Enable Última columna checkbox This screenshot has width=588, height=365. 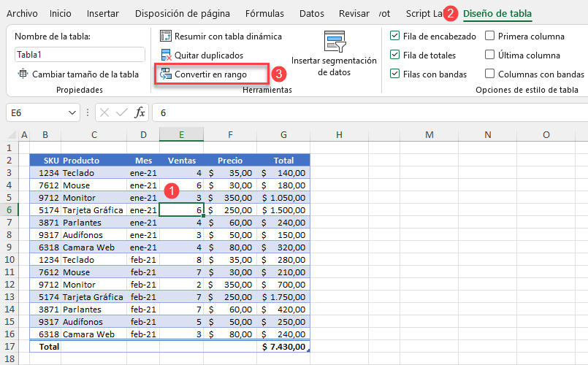(x=489, y=55)
